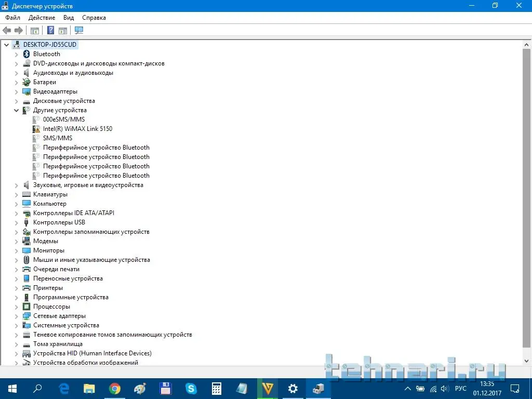Open Skype from the taskbar

click(191, 389)
